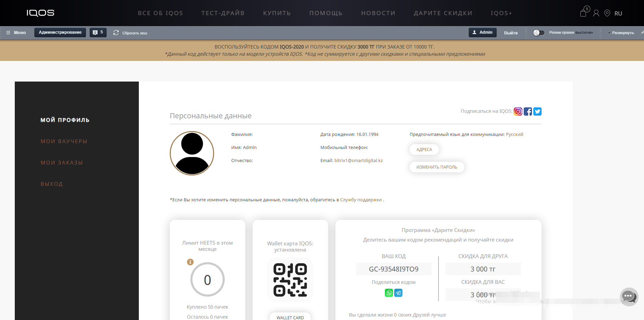
Task: Click the HEETS limit circle showing 0
Action: [208, 279]
